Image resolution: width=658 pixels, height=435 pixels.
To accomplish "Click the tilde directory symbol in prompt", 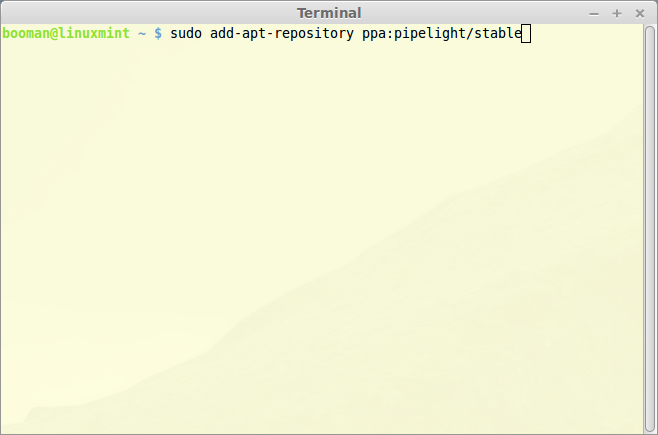I will [142, 34].
